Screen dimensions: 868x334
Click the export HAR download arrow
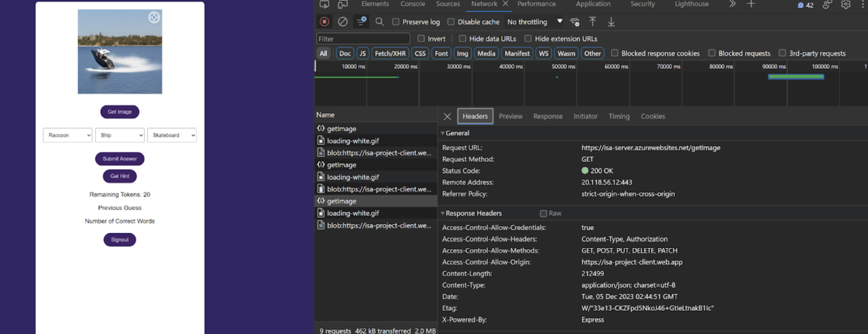pos(611,22)
